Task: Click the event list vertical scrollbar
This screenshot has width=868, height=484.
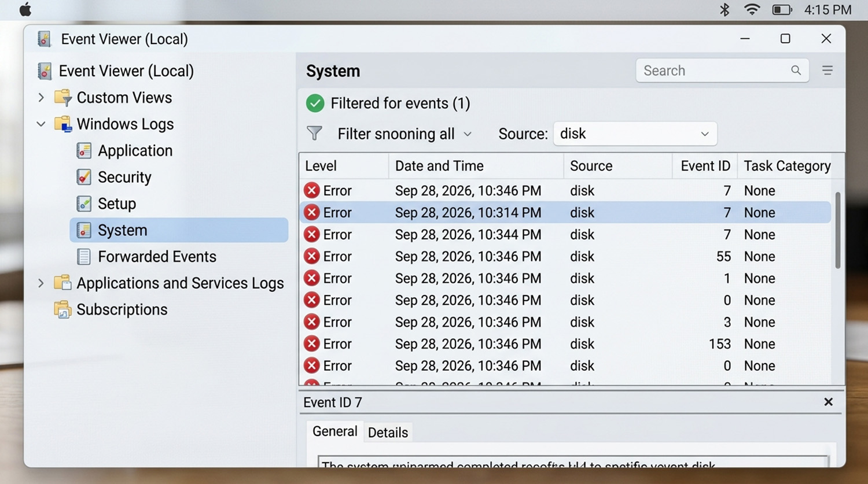Action: pos(838,231)
